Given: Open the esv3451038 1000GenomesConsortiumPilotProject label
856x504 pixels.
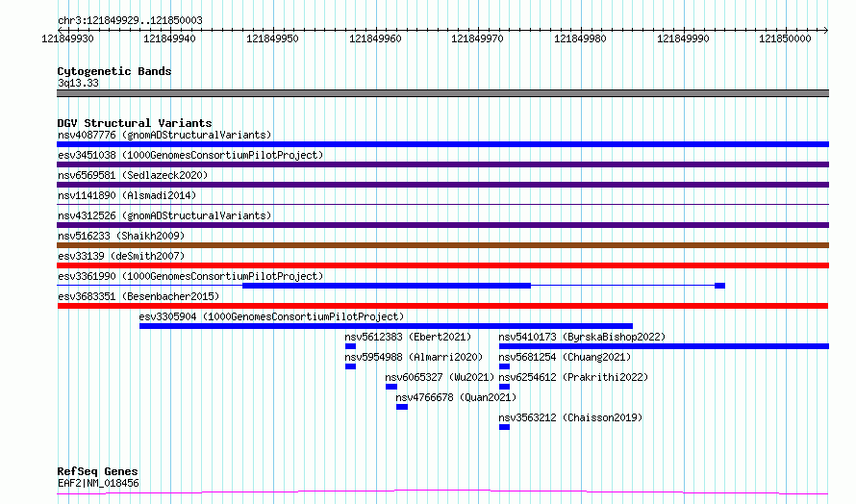Looking at the screenshot, I should click(190, 155).
